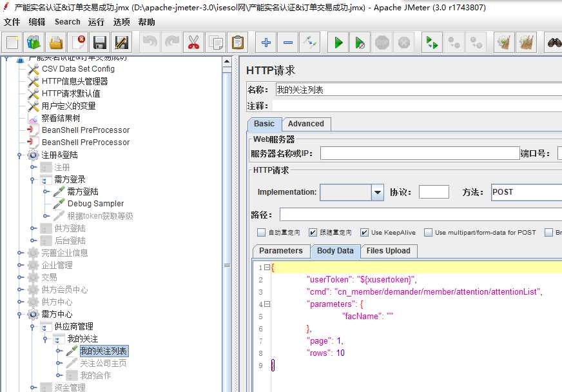The height and width of the screenshot is (392, 562).
Task: Open the Search menu
Action: [x=68, y=22]
